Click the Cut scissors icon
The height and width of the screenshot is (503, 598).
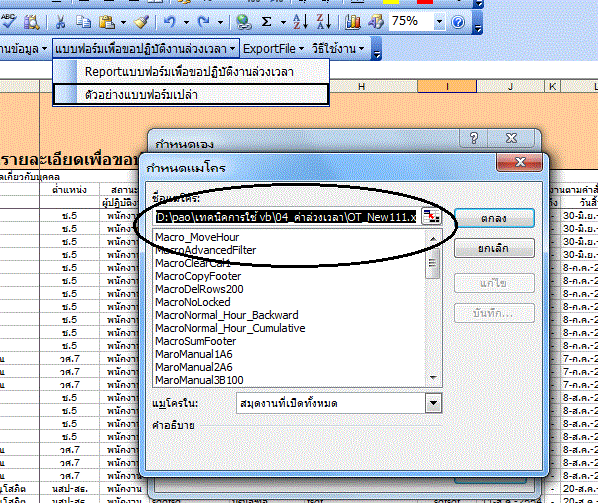(x=60, y=22)
